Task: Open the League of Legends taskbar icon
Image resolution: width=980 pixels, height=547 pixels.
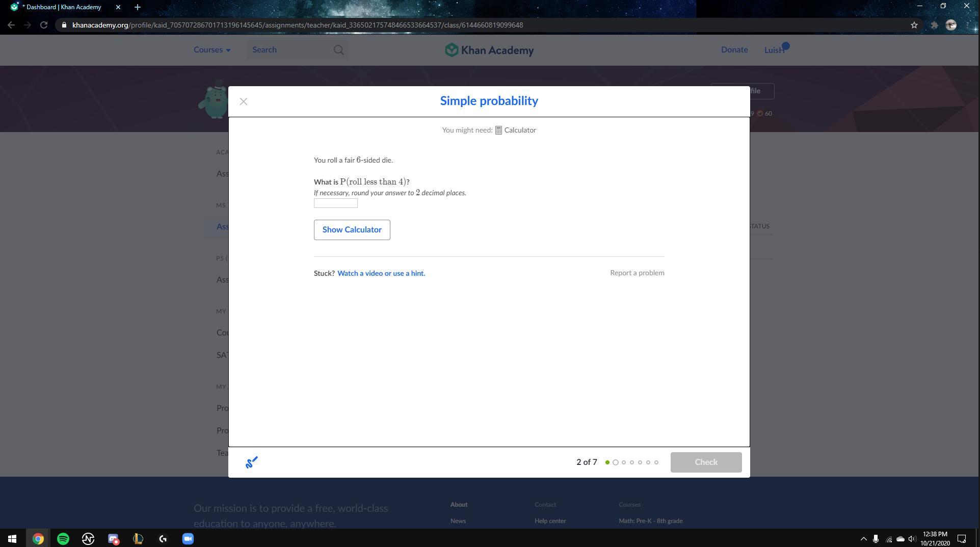Action: pos(138,539)
